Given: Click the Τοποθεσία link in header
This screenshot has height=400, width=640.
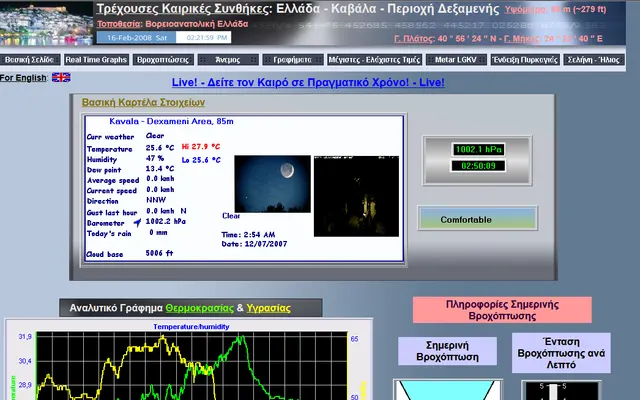Looking at the screenshot, I should pos(118,24).
